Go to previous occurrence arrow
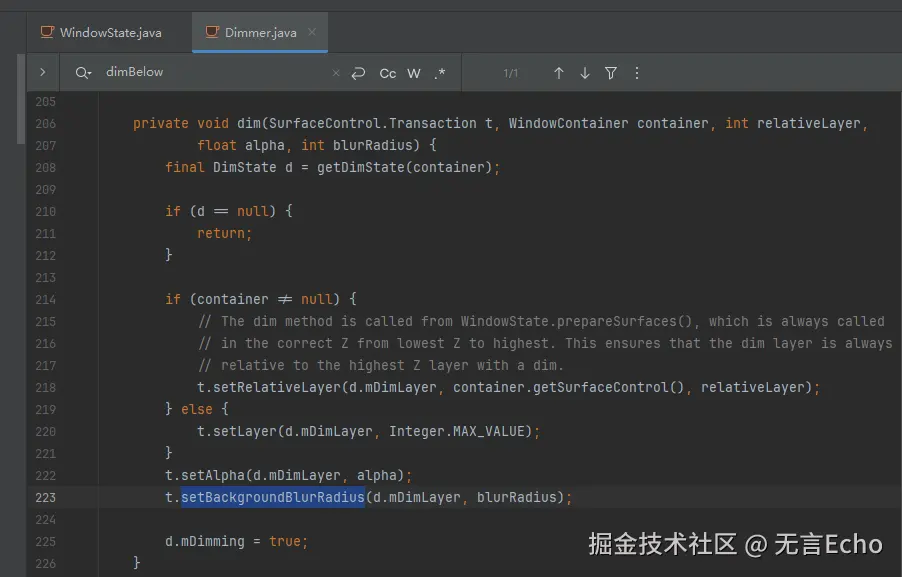 (x=559, y=73)
